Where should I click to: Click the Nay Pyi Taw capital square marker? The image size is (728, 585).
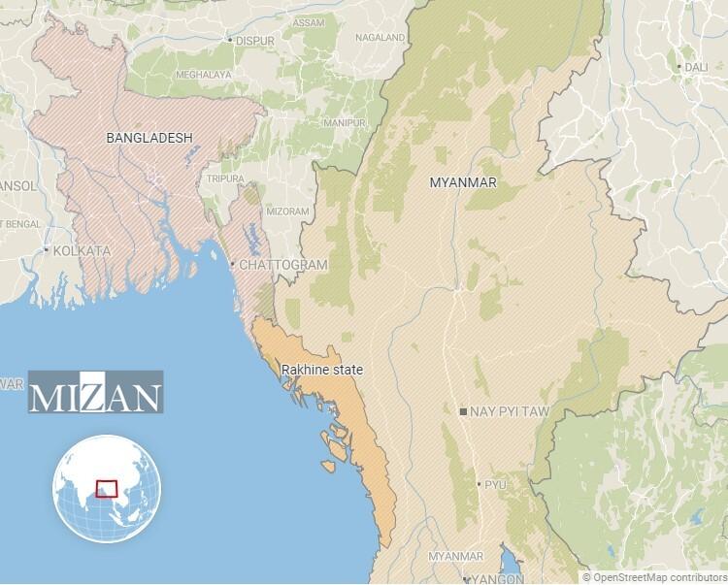click(x=463, y=411)
